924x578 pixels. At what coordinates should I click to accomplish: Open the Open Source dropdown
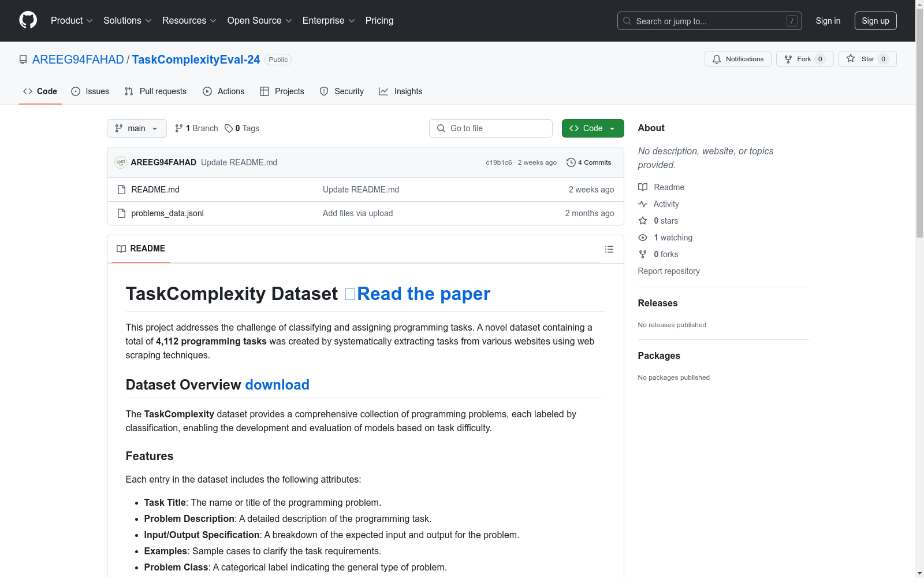pos(260,21)
